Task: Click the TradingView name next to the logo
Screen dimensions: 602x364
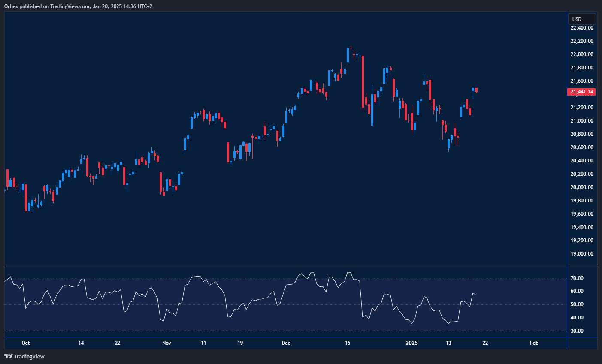Action: tap(29, 356)
